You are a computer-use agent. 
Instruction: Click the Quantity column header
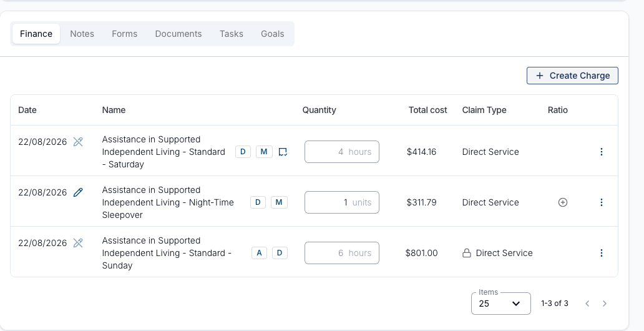click(319, 110)
